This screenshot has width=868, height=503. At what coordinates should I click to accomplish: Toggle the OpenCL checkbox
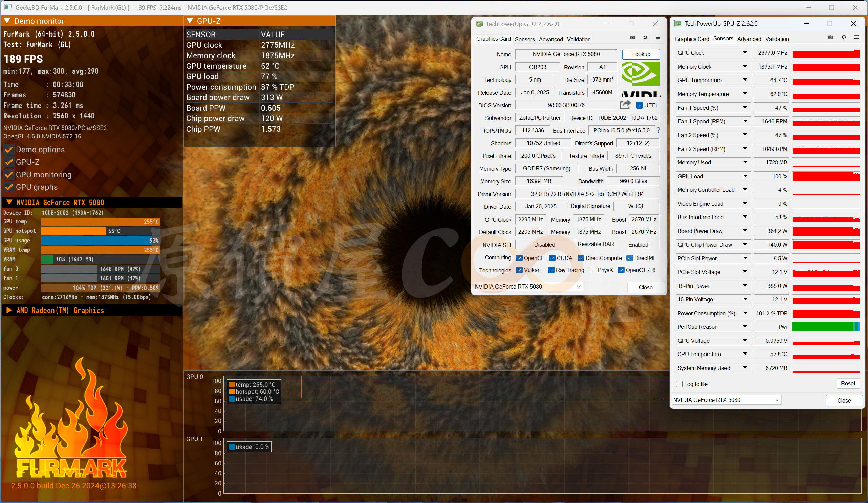(519, 258)
